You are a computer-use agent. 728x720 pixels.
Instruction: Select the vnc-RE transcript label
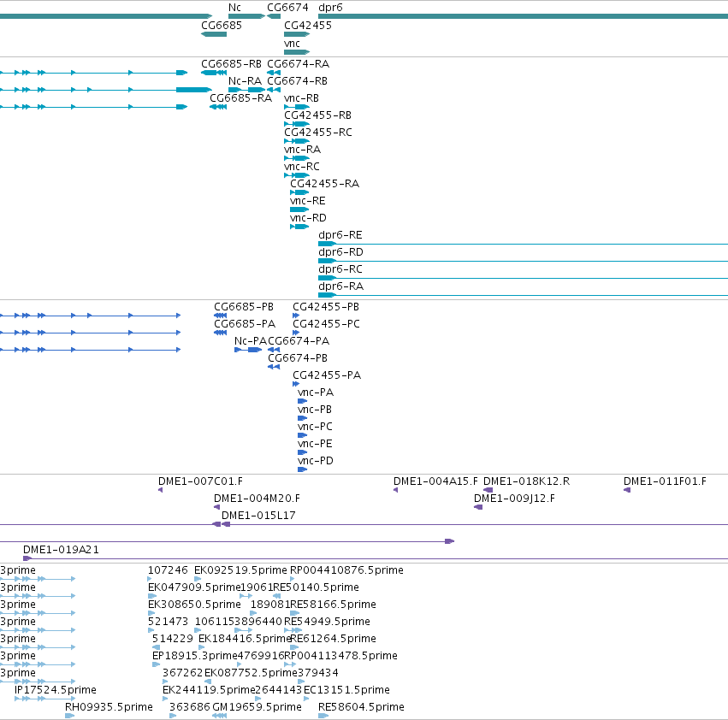308,201
